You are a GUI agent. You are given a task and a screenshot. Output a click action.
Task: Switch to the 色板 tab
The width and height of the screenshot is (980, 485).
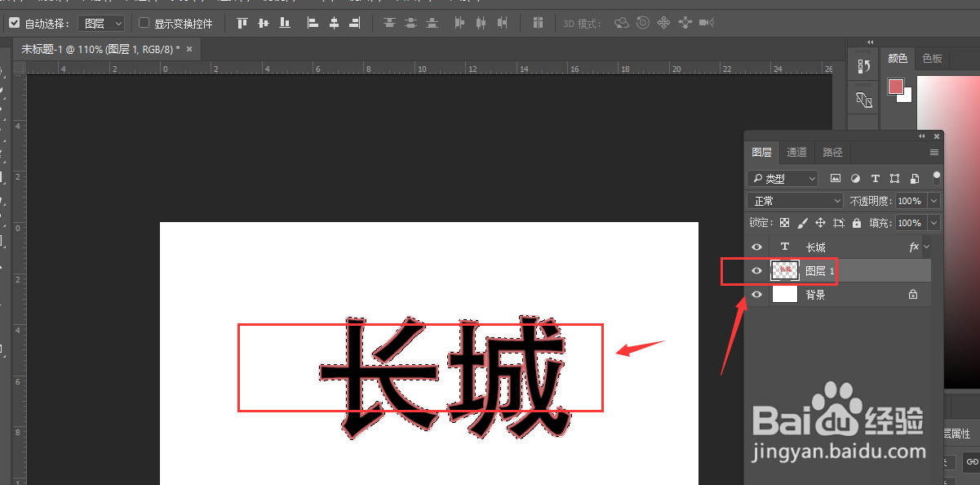point(931,57)
